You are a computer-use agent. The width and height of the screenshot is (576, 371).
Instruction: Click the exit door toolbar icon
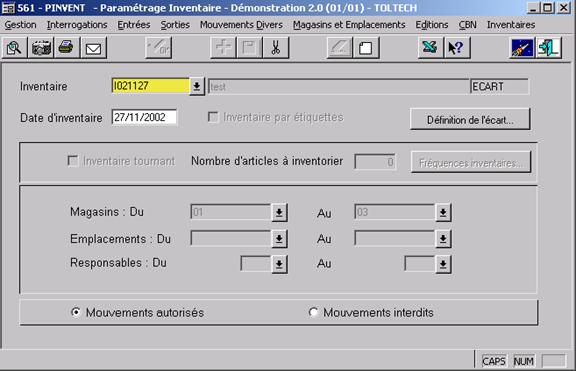pos(549,48)
